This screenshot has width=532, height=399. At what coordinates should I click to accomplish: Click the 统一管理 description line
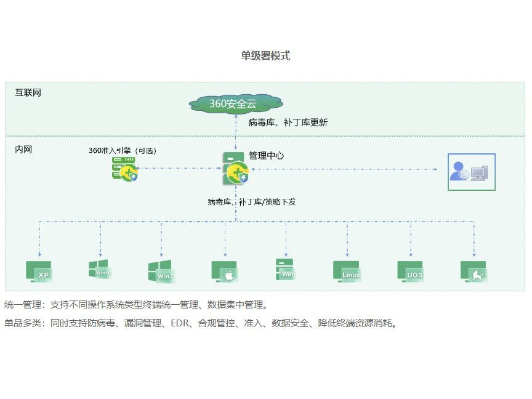click(x=137, y=305)
